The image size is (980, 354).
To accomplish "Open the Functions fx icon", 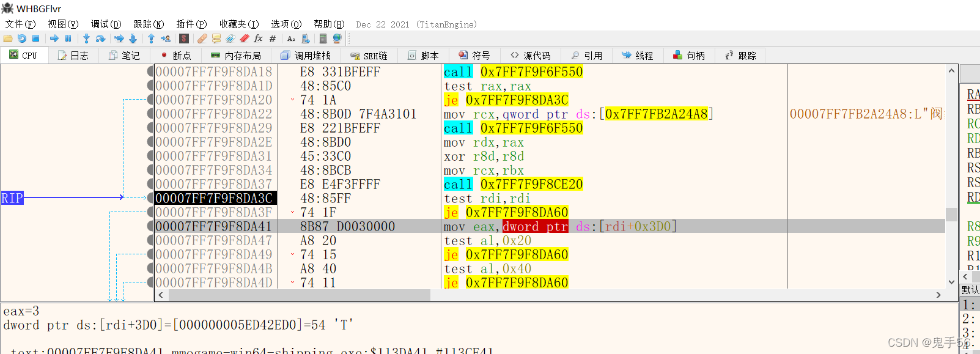I will (259, 39).
